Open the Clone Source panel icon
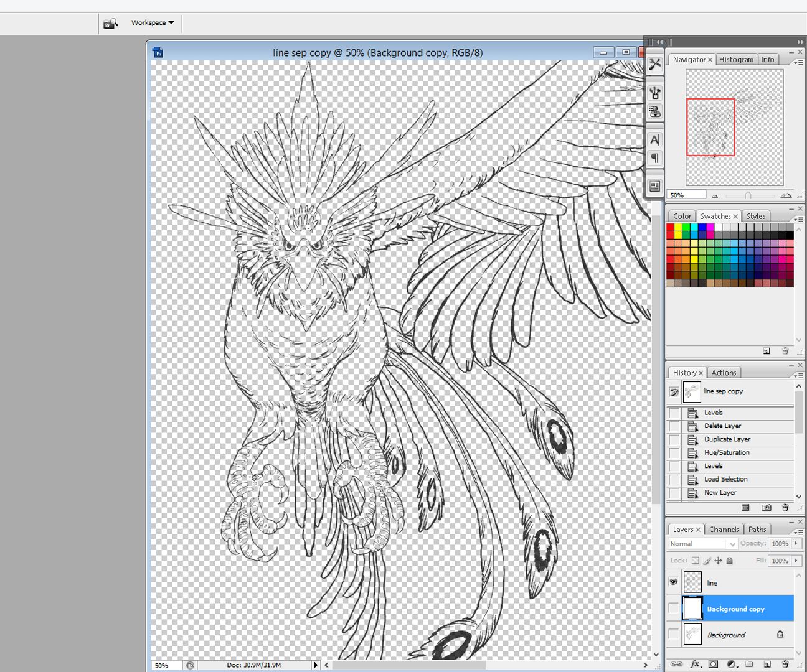 [654, 112]
